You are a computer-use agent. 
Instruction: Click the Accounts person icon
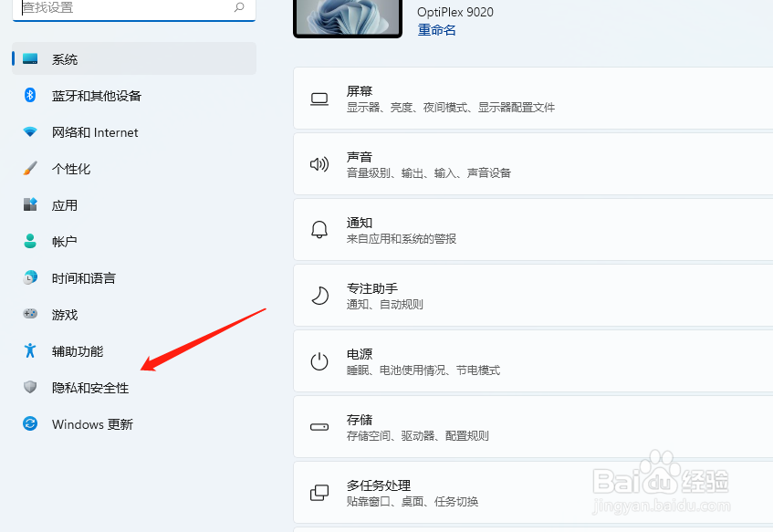pos(30,241)
